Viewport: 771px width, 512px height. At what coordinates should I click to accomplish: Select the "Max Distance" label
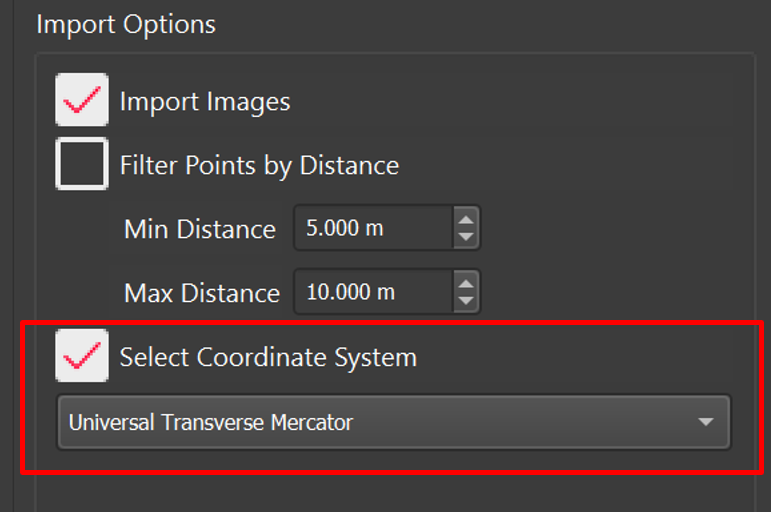coord(201,293)
